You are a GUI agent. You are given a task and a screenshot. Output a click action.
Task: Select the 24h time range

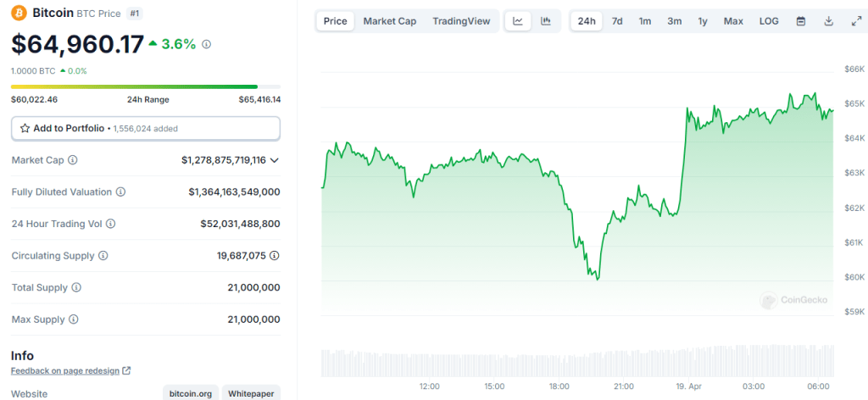click(x=586, y=21)
